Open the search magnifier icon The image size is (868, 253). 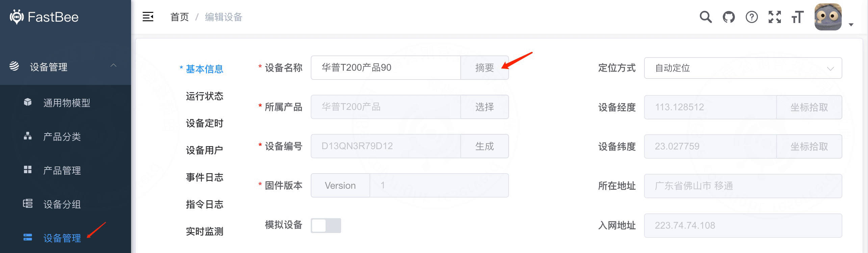[706, 17]
